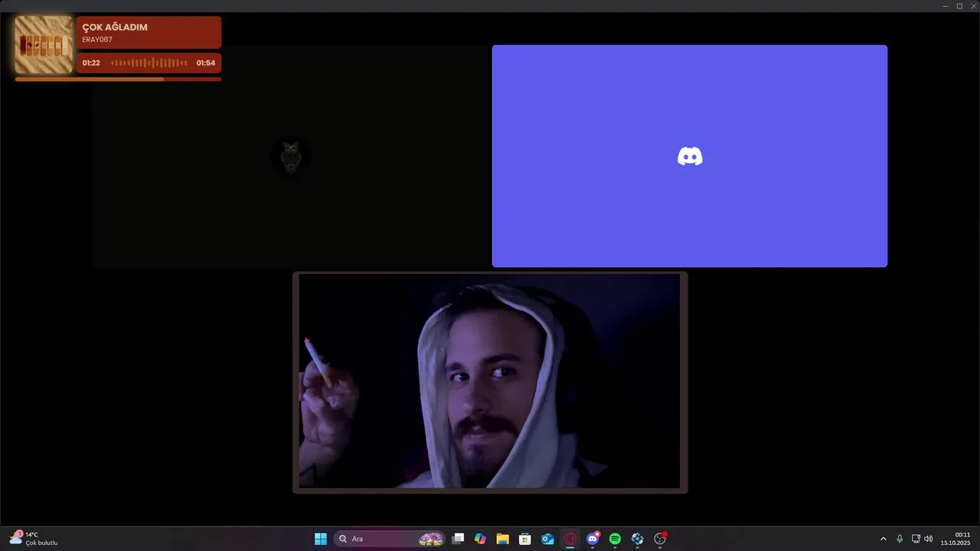Viewport: 980px width, 551px height.
Task: Click the elapsed time 01:22
Action: [91, 63]
